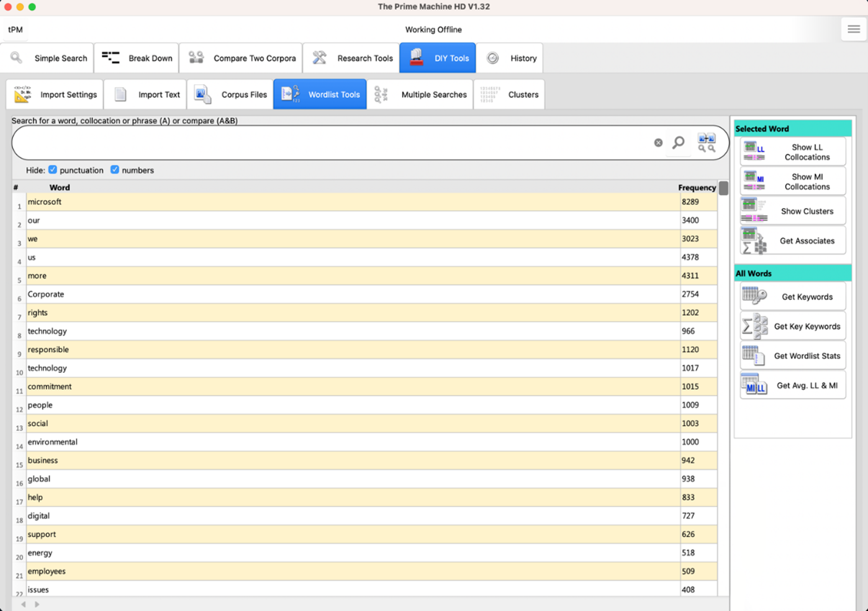Click the wordlist vertical scrollbar thumb
Screen dimensions: 868x611
tap(723, 189)
